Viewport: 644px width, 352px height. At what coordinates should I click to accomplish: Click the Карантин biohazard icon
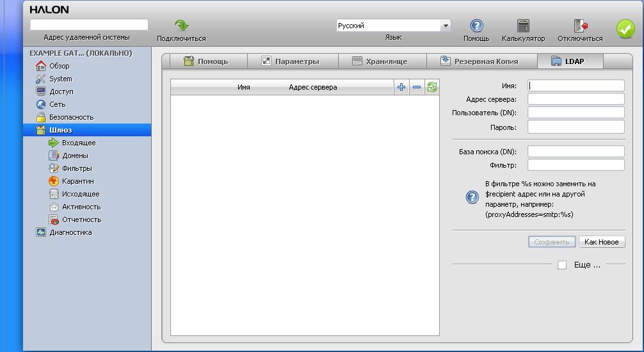coord(53,181)
